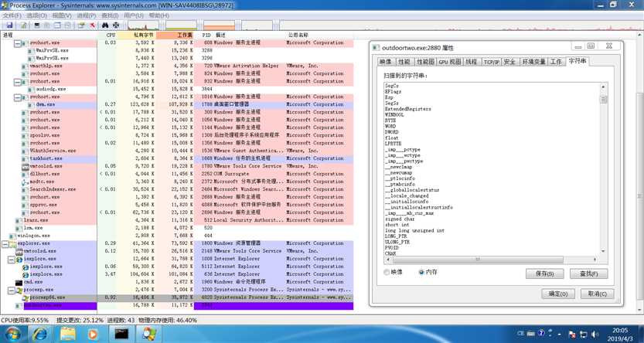Switch to the TCP/IP tab
This screenshot has width=644, height=343.
pos(491,62)
